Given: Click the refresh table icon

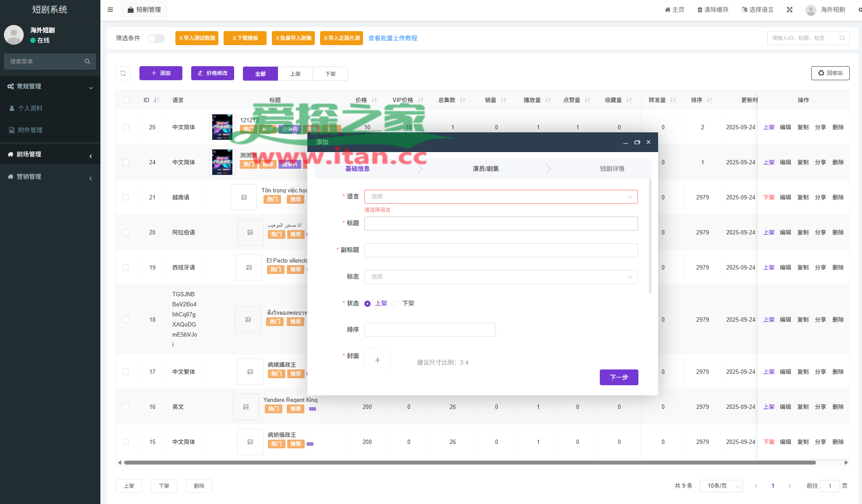Looking at the screenshot, I should coord(123,73).
